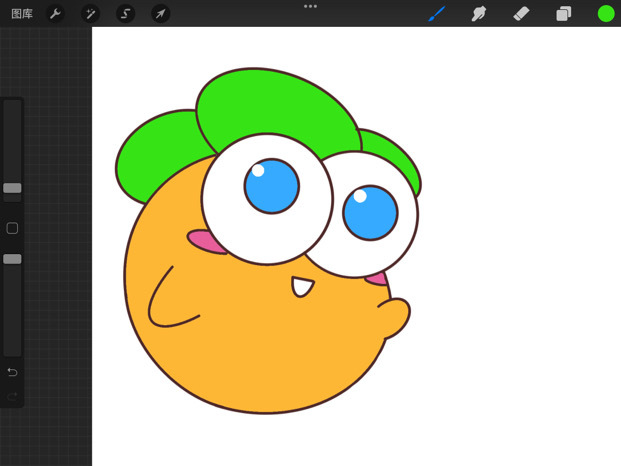Open the Layers panel
Image resolution: width=621 pixels, height=466 pixels.
(564, 14)
